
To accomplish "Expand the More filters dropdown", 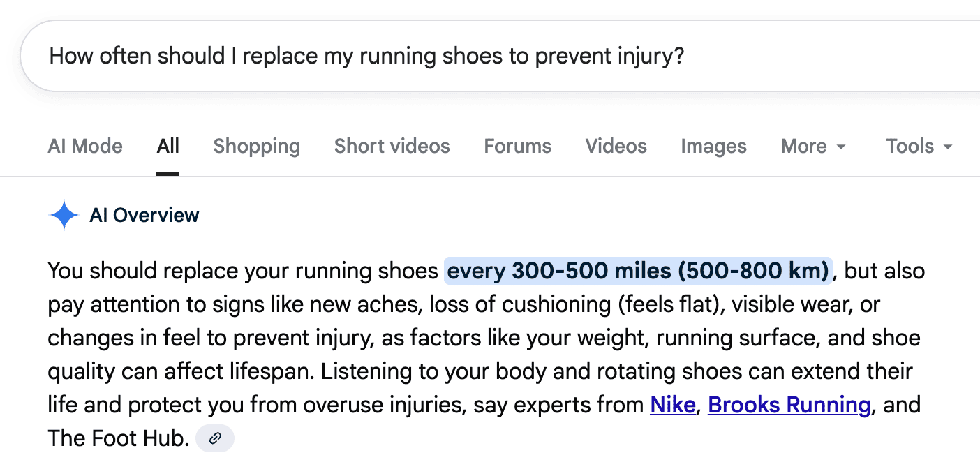I will click(813, 147).
